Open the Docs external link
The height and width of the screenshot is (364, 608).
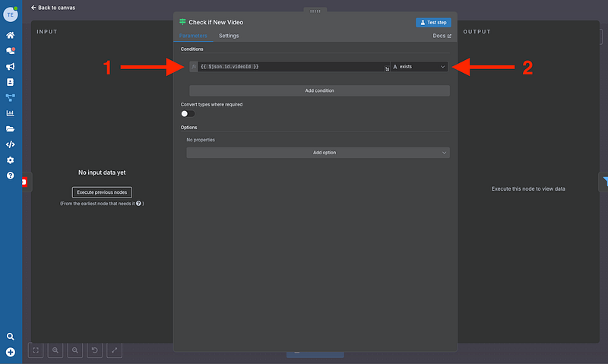tap(442, 36)
